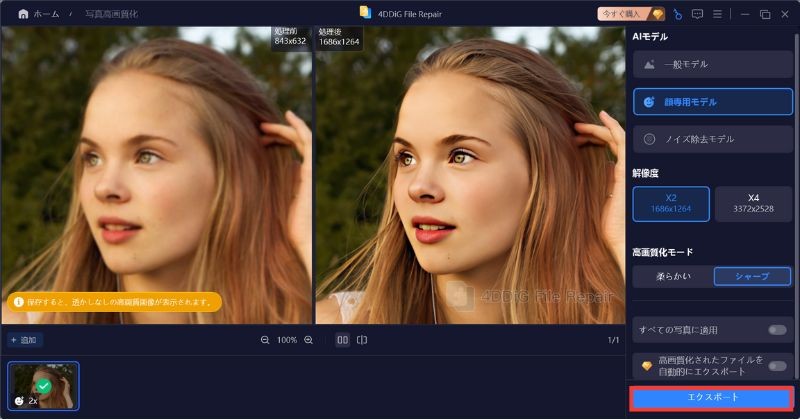Click the diamond premium icon beside auto export
Viewport: 800px width, 419px height.
[x=646, y=366]
